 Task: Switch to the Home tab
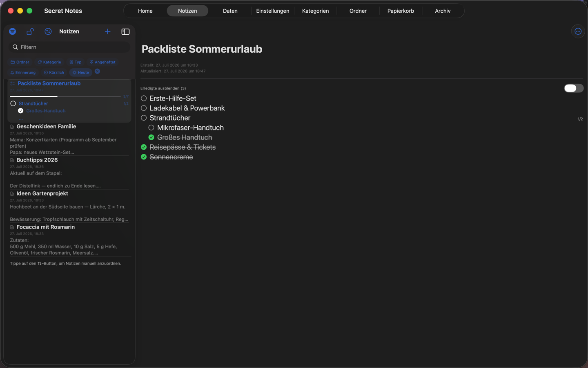click(x=145, y=11)
